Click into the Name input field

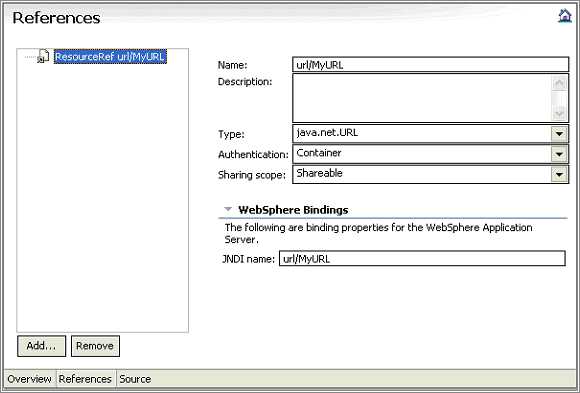pos(431,64)
